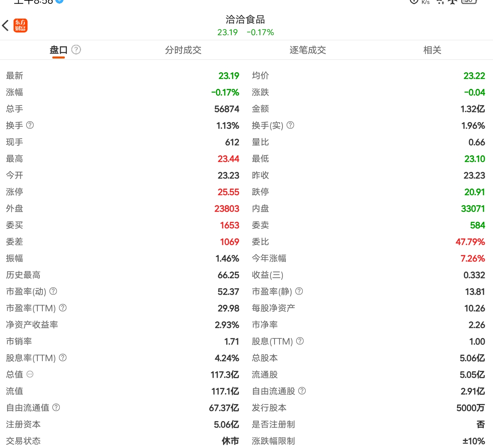
Task: Open help icon next to 换手
Action: coord(30,125)
